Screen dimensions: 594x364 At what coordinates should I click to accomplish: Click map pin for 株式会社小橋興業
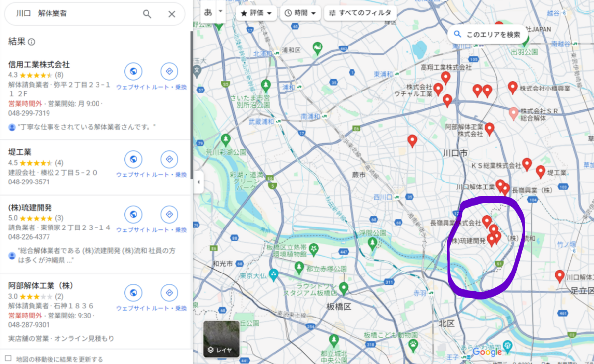513,88
